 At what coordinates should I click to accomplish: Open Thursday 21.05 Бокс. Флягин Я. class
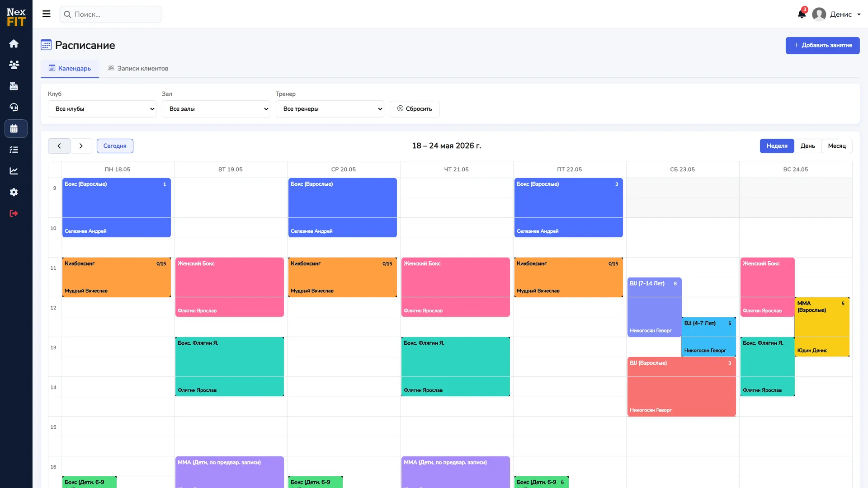click(x=456, y=367)
